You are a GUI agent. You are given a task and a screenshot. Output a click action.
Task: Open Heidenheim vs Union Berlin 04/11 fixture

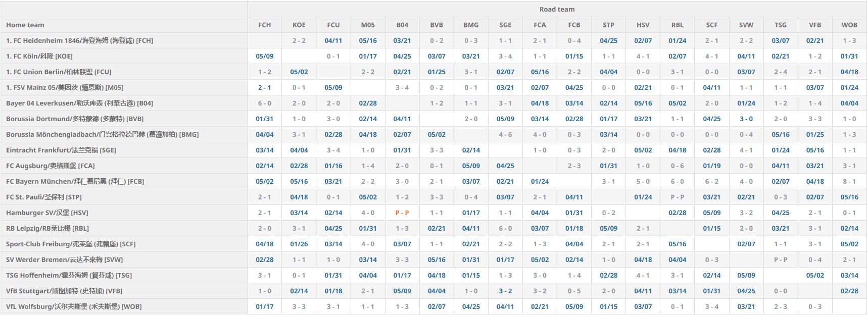[x=333, y=40]
